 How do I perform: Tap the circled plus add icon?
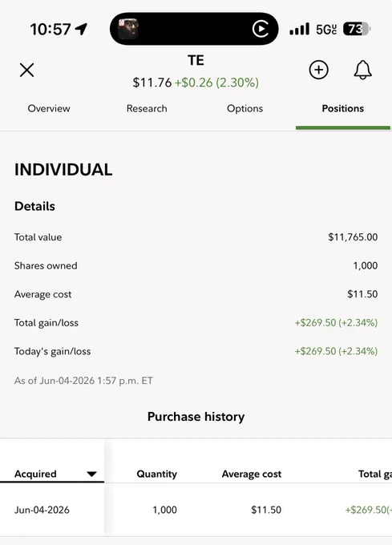point(319,70)
